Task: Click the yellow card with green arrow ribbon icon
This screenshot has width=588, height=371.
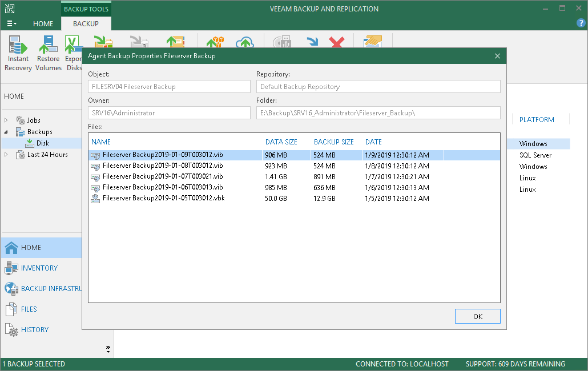Action: 175,42
